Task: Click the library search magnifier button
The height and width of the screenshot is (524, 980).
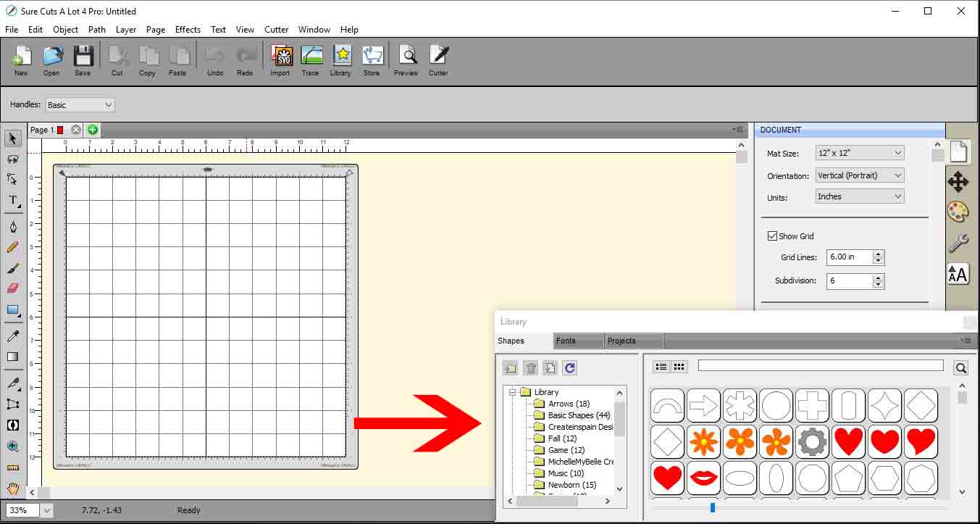Action: click(x=960, y=368)
